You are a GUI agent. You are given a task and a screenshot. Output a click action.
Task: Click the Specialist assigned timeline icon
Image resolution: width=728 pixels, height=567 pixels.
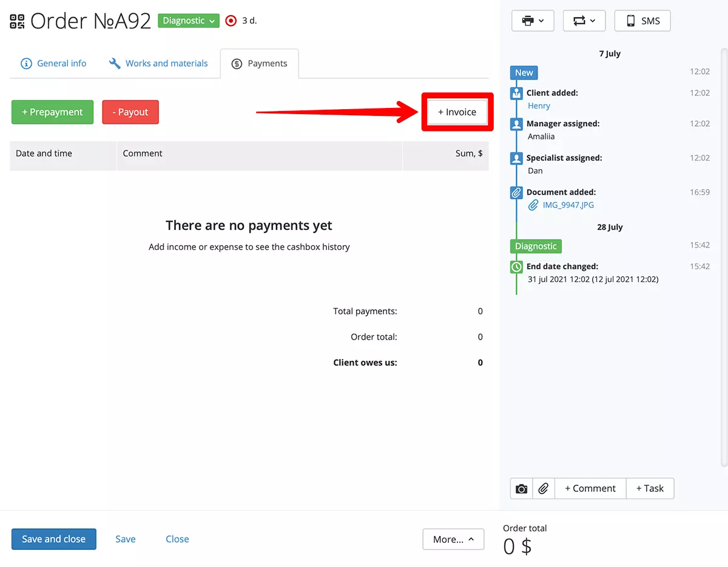point(516,158)
